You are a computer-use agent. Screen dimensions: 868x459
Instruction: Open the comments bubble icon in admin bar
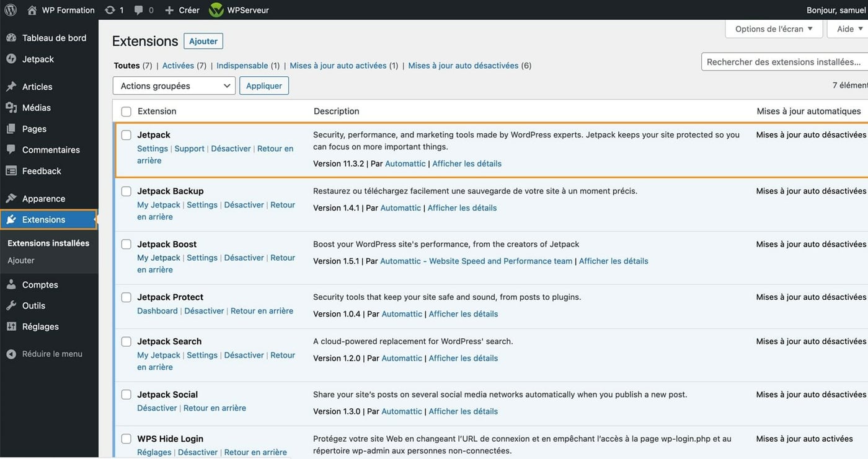[x=139, y=10]
